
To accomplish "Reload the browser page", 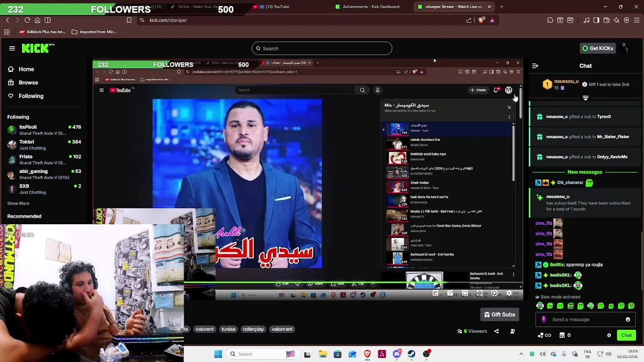I will [27, 20].
